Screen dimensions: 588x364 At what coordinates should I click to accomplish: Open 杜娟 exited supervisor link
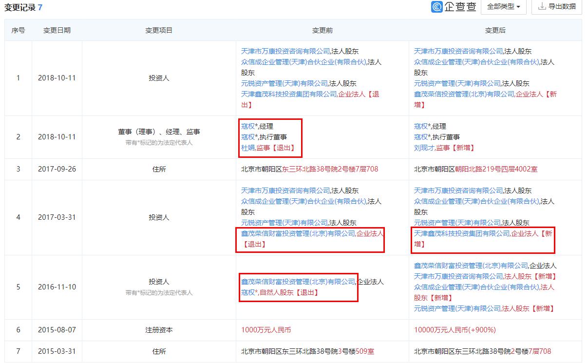[x=248, y=148]
